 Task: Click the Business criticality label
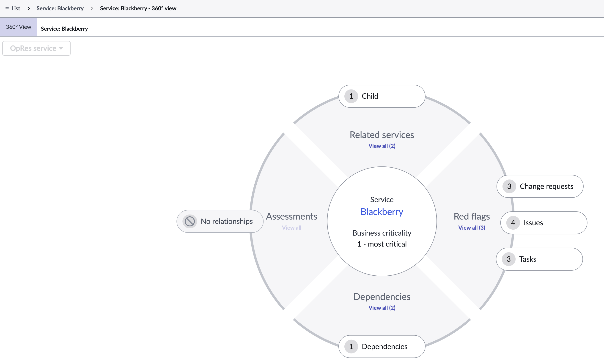pyautogui.click(x=382, y=233)
